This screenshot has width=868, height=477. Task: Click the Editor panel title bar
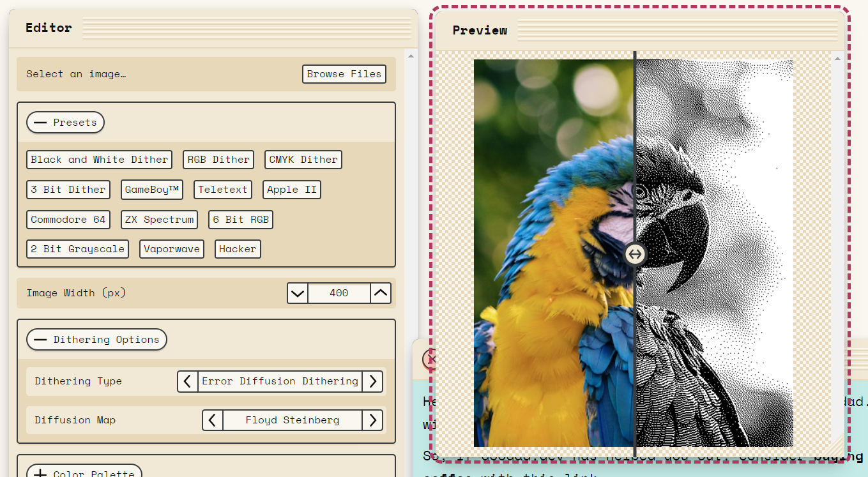click(x=213, y=28)
